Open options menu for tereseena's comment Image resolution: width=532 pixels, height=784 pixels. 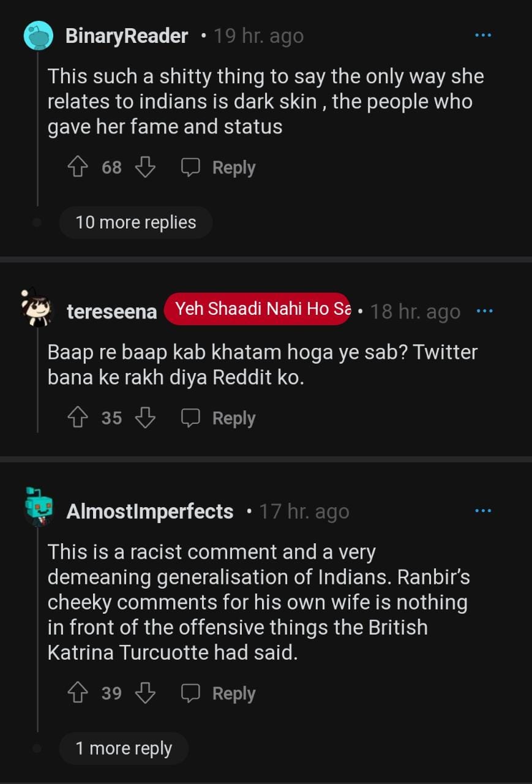point(484,311)
